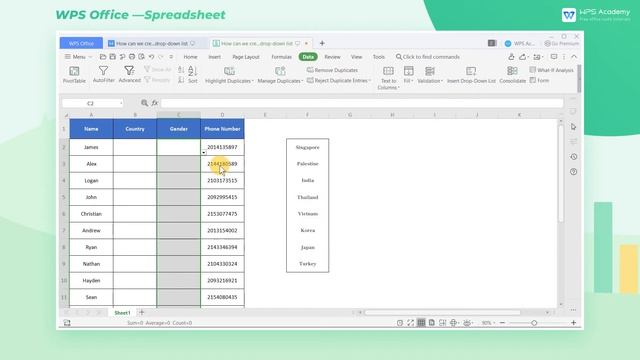Open the help question mark in sidebar
The width and height of the screenshot is (640, 360).
click(x=573, y=172)
